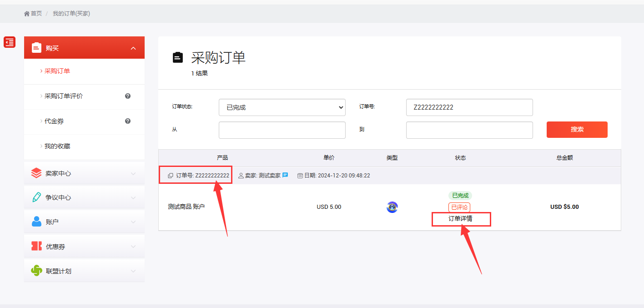Click help icon next to 采购订单评价
Image resolution: width=644 pixels, height=308 pixels.
coord(128,96)
